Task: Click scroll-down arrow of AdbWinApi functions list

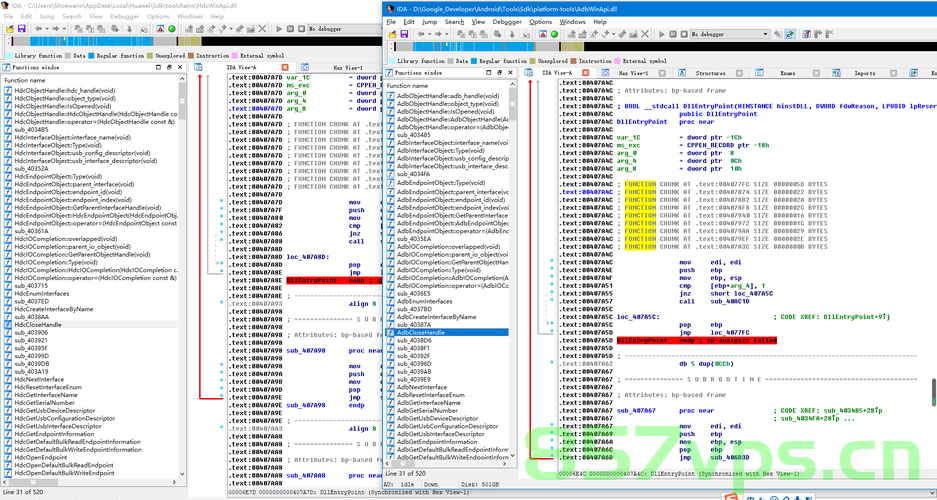Action: [x=512, y=456]
